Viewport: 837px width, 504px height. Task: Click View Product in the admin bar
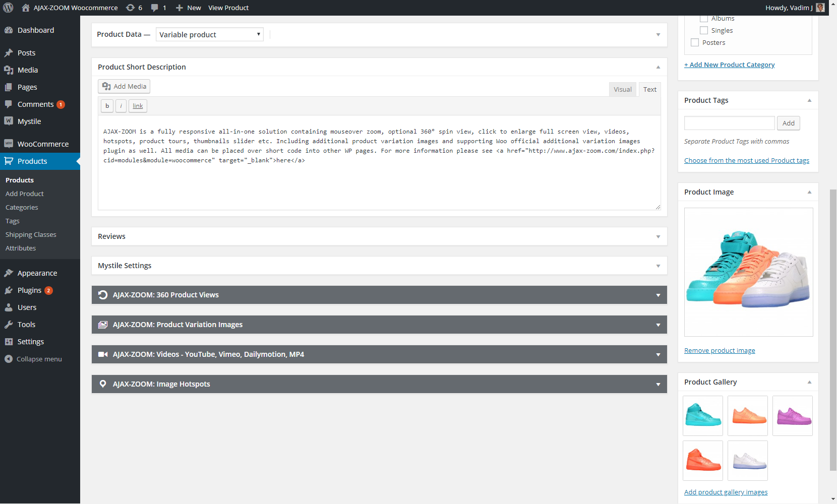(x=228, y=8)
